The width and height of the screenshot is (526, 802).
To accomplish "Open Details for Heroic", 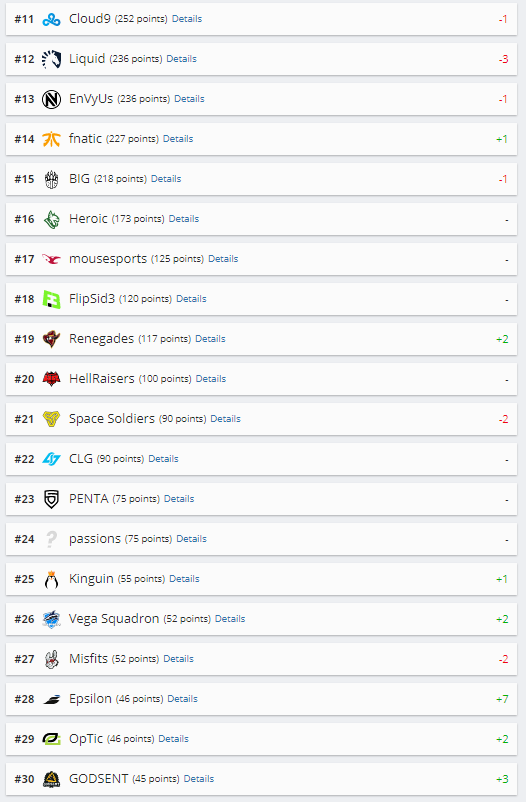I will point(184,219).
